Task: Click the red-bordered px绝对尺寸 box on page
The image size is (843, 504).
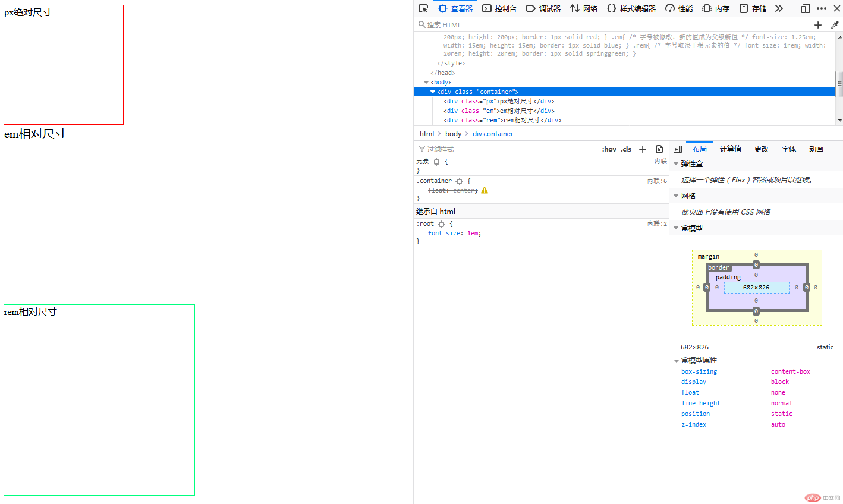Action: pyautogui.click(x=64, y=65)
